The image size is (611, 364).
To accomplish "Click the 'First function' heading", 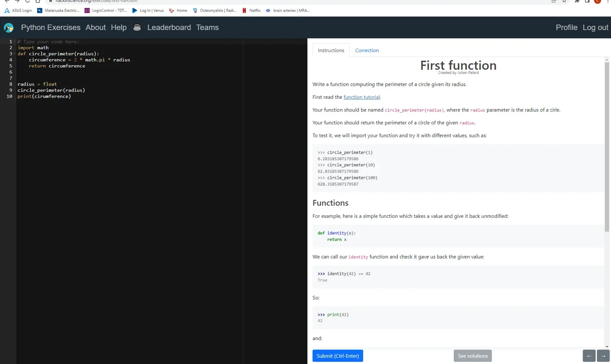I will (x=458, y=65).
